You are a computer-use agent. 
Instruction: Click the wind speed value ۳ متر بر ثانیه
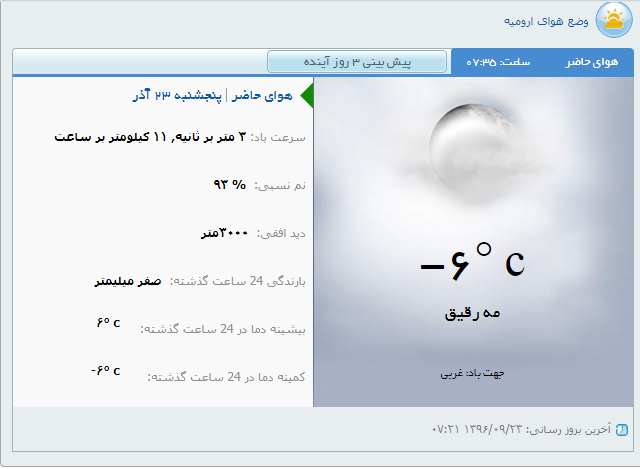pyautogui.click(x=209, y=137)
